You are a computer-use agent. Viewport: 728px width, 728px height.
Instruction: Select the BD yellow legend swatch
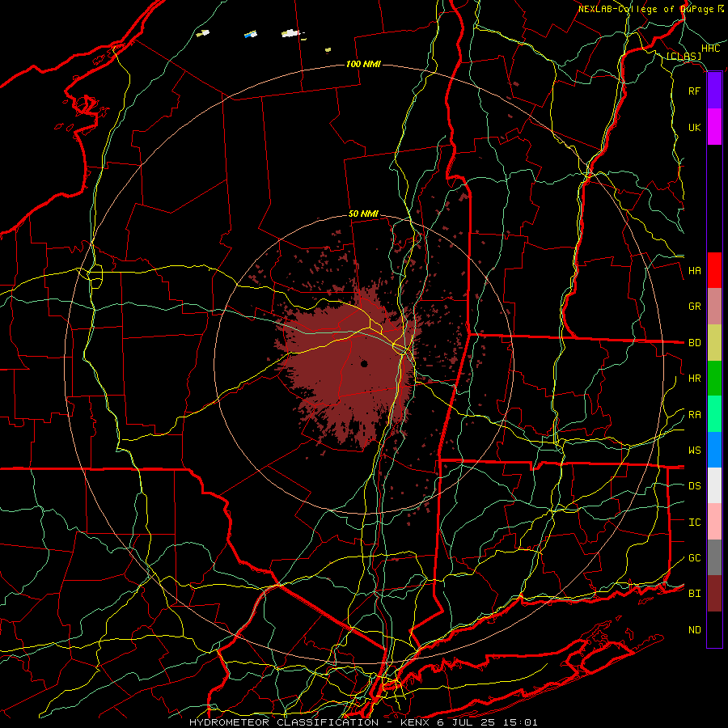714,342
